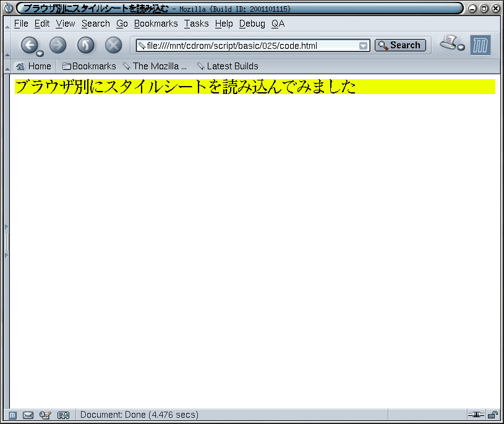Image resolution: width=504 pixels, height=424 pixels.
Task: Go back with the Back arrow button
Action: coord(29,45)
